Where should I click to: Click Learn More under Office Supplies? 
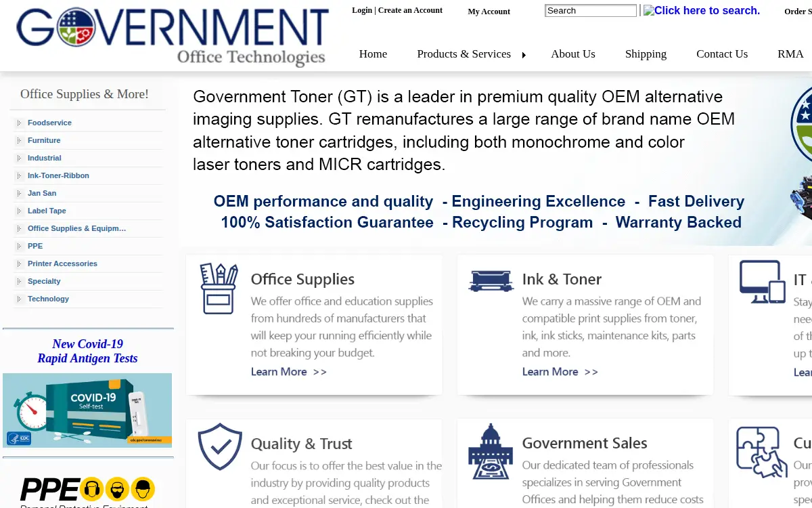tap(289, 372)
